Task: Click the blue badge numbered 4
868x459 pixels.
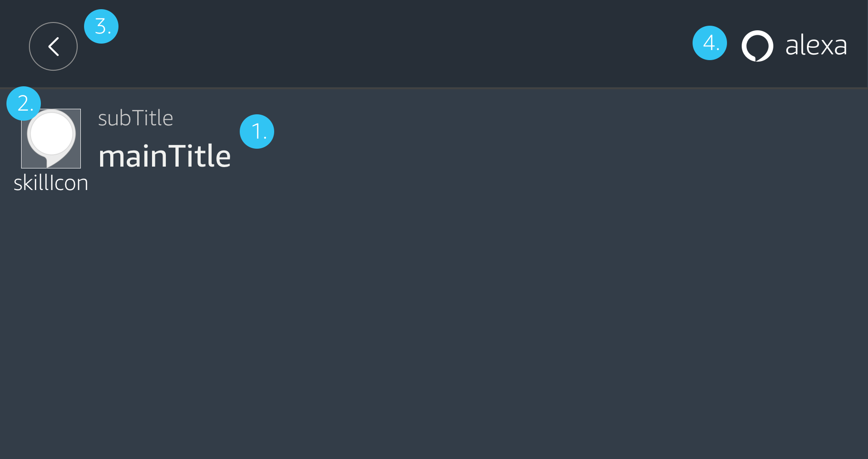Action: coord(710,43)
